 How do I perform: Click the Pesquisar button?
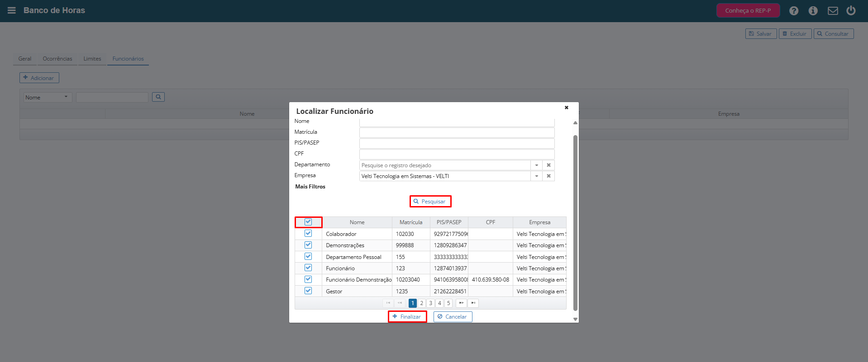430,202
